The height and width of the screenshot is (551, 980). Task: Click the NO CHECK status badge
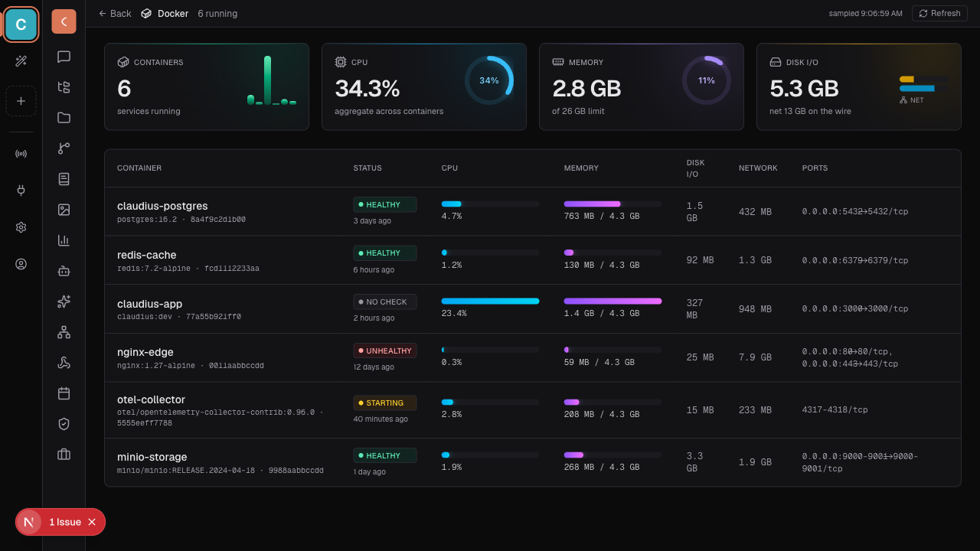click(x=385, y=302)
